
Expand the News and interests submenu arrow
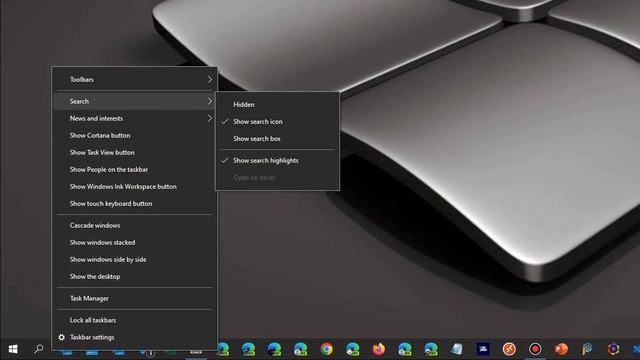pyautogui.click(x=210, y=118)
